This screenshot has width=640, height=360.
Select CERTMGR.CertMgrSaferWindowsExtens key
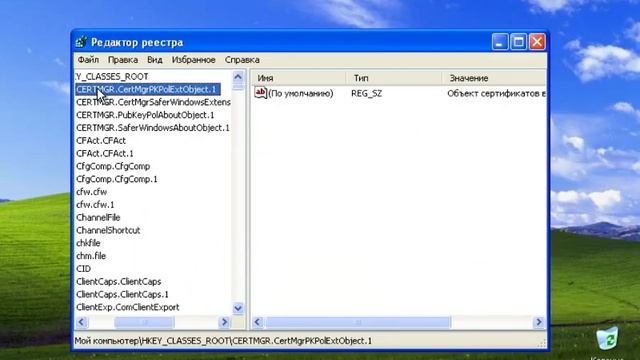[153, 102]
